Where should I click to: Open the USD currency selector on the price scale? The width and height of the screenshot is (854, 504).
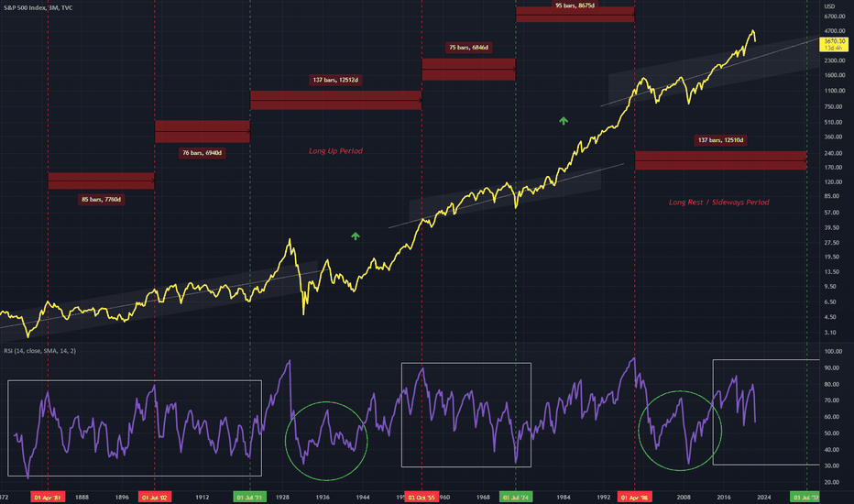829,6
